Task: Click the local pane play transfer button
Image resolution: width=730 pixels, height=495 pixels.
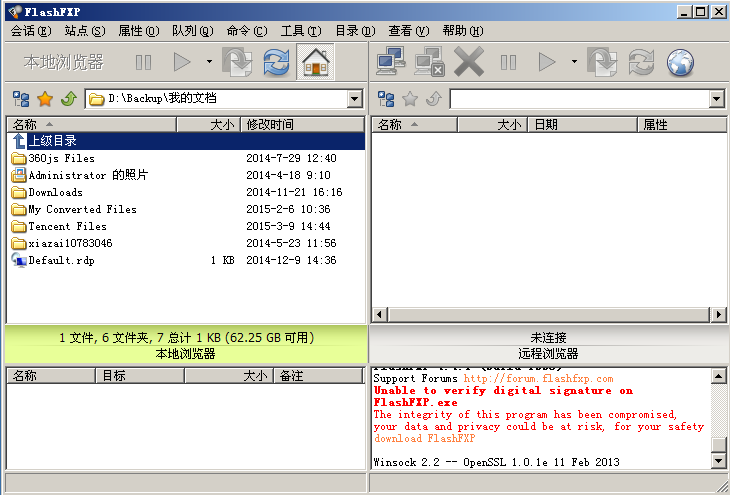Action: click(x=182, y=62)
